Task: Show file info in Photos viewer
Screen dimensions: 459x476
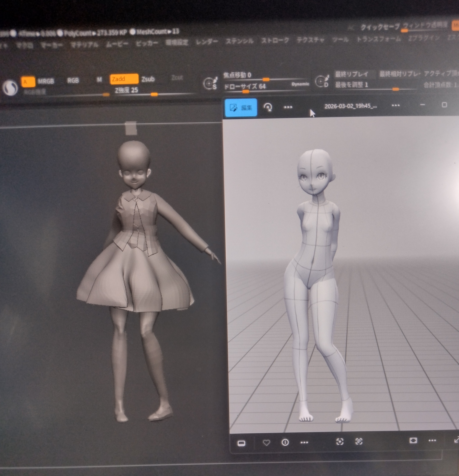Action: [x=285, y=442]
